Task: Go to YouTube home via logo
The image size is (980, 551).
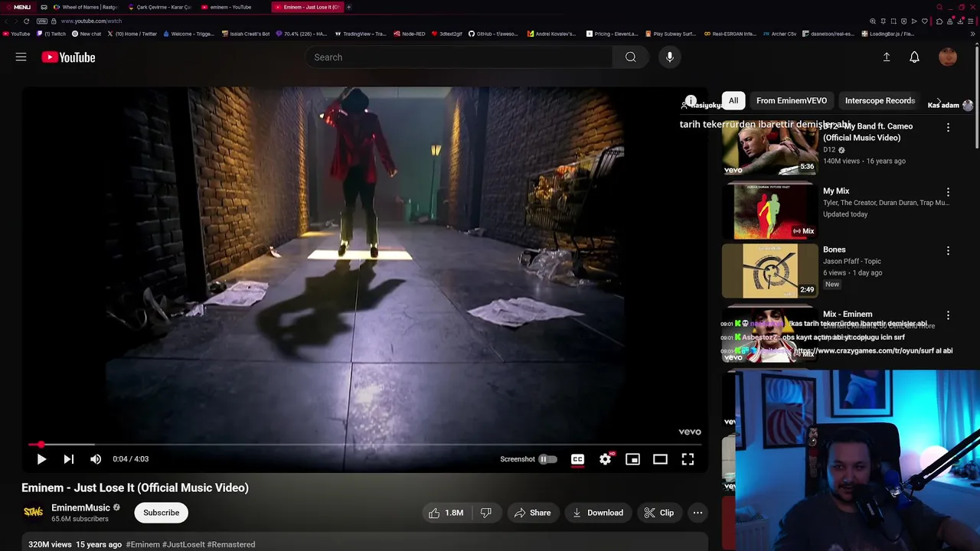Action: pyautogui.click(x=68, y=57)
